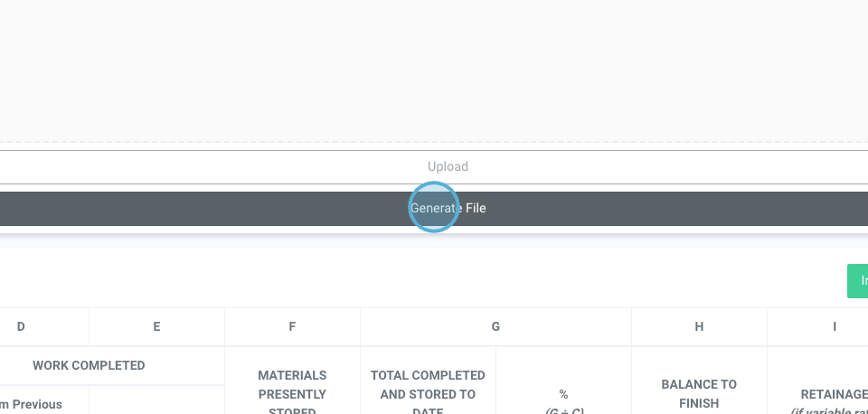Select column H header
Screen dimensions: 868x414
[x=699, y=326]
